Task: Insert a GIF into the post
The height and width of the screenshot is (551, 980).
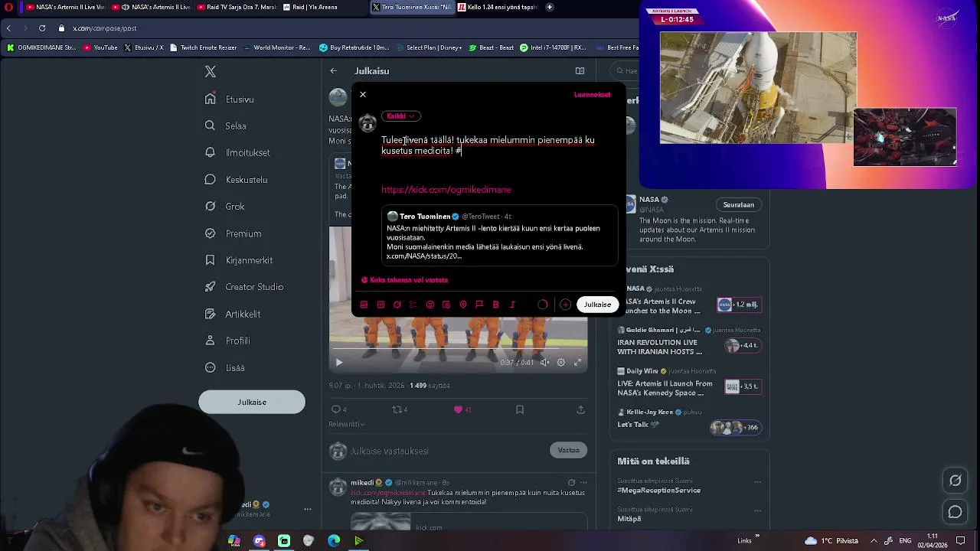Action: click(381, 305)
